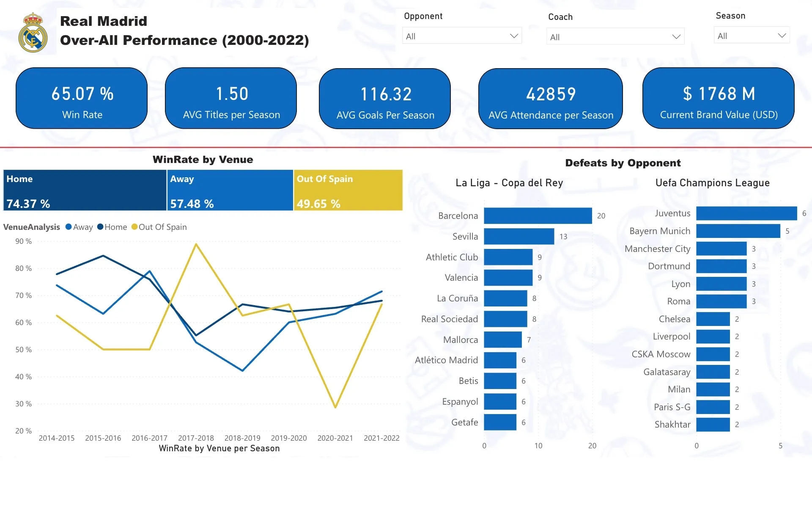Click the Atlético Madrid defeats bar
The height and width of the screenshot is (508, 812).
click(x=500, y=360)
